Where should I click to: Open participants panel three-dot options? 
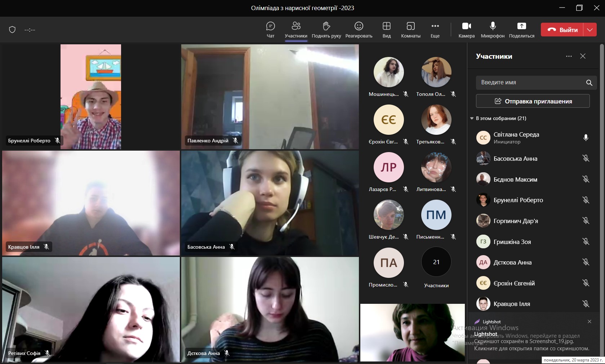click(569, 56)
